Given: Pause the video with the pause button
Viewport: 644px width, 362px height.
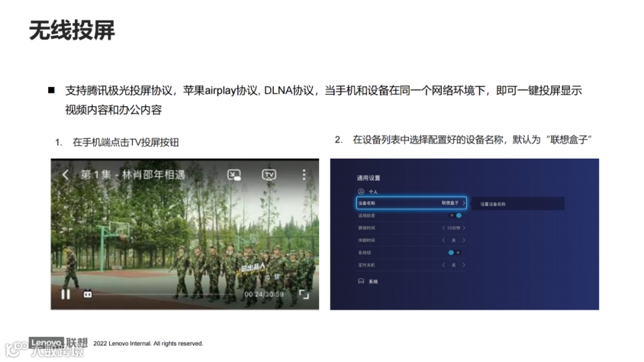Looking at the screenshot, I should click(x=66, y=294).
